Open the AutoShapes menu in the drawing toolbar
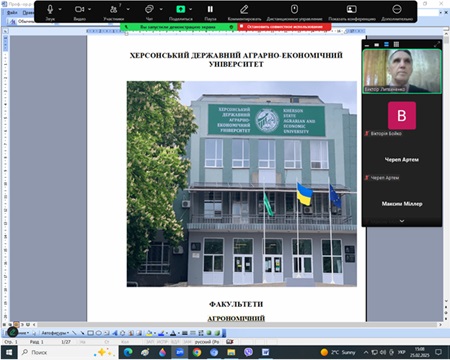The image size is (450, 360). (55, 333)
